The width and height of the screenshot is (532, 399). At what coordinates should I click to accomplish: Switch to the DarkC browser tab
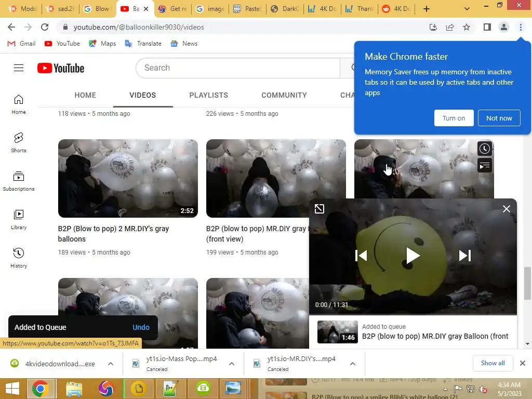point(285,9)
